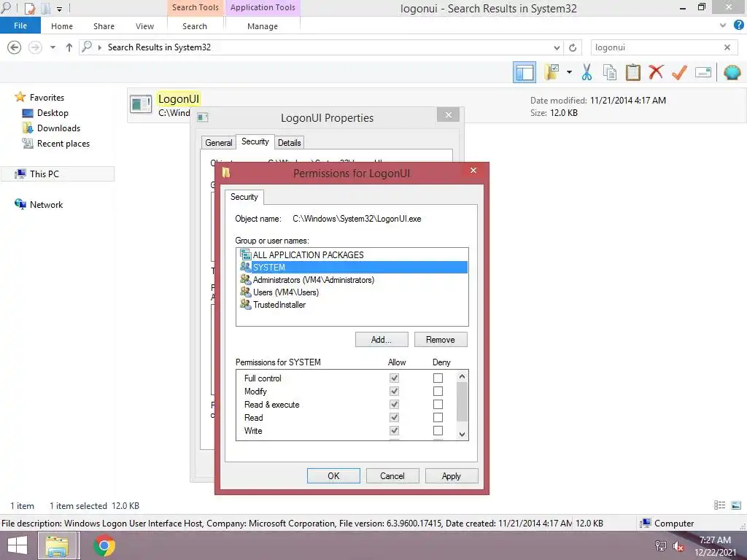This screenshot has width=747, height=560.
Task: Click the clipboard Paste icon
Action: (632, 72)
